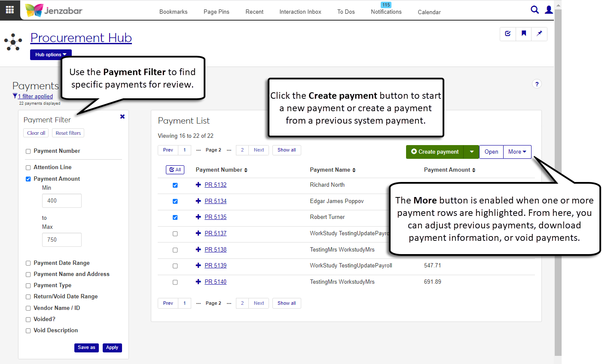This screenshot has width=602, height=364.
Task: Close the Payment Filter panel
Action: 122,116
